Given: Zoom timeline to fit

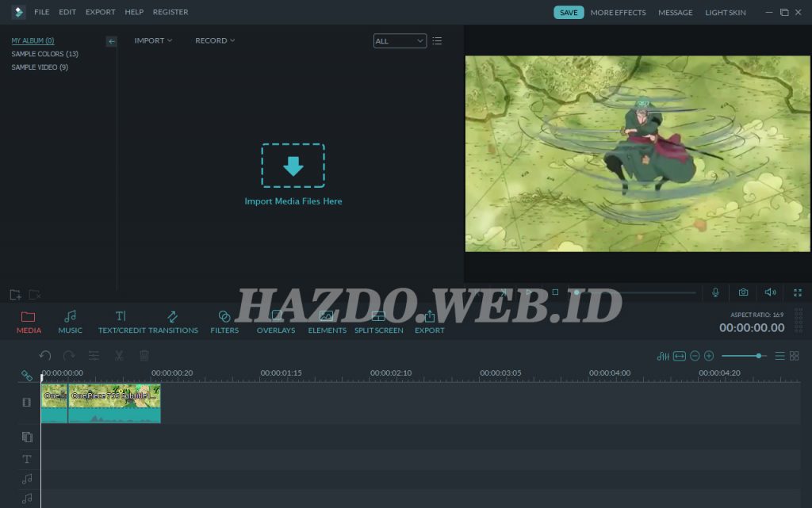Looking at the screenshot, I should pos(680,356).
